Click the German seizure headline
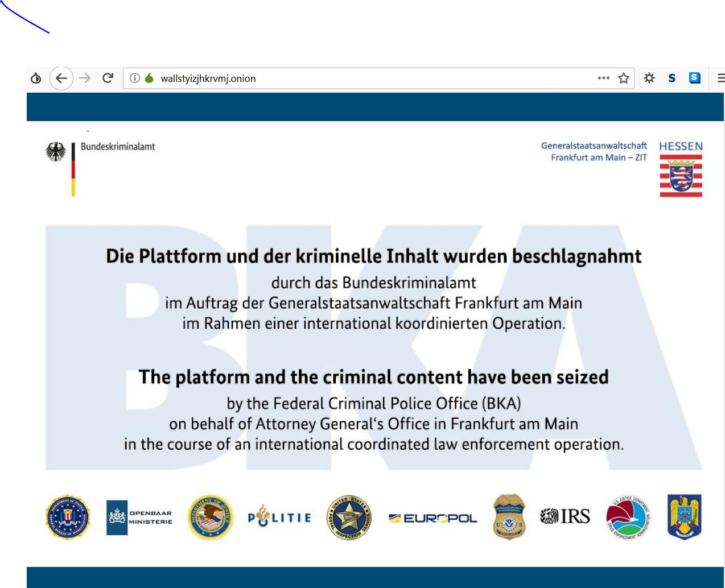 pyautogui.click(x=374, y=256)
